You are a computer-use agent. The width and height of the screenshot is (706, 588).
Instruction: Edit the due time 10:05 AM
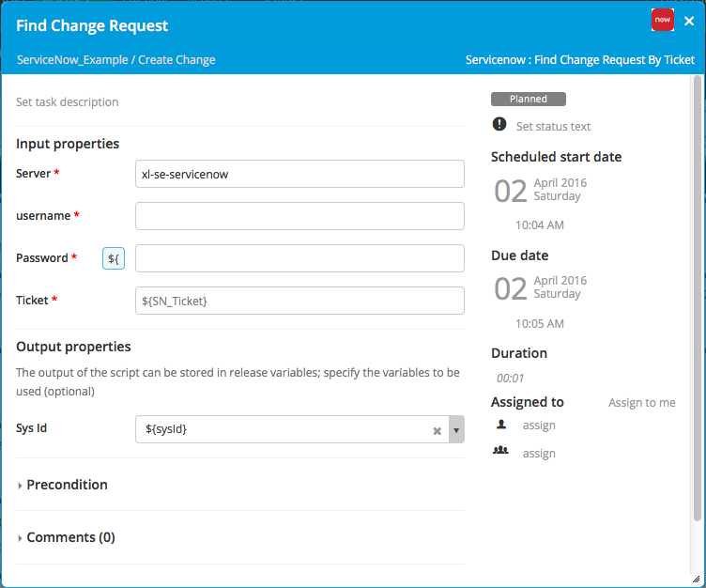540,323
